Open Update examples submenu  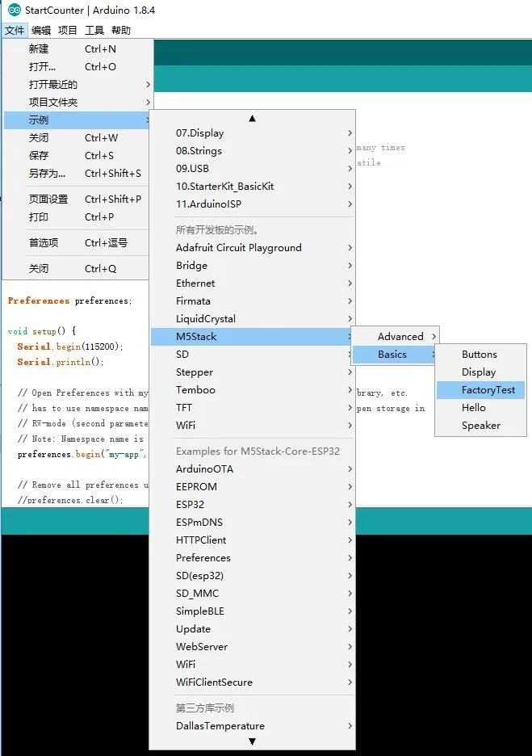click(252, 629)
